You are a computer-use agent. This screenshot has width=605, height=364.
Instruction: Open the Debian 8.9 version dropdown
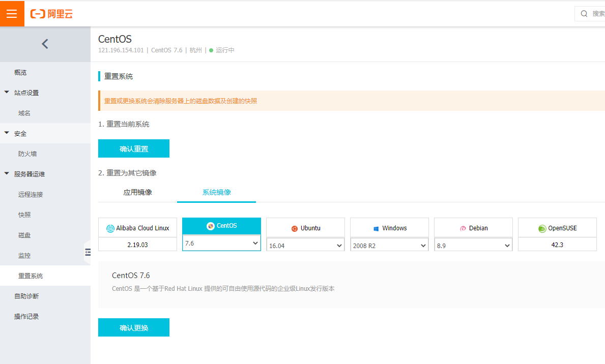pyautogui.click(x=473, y=246)
